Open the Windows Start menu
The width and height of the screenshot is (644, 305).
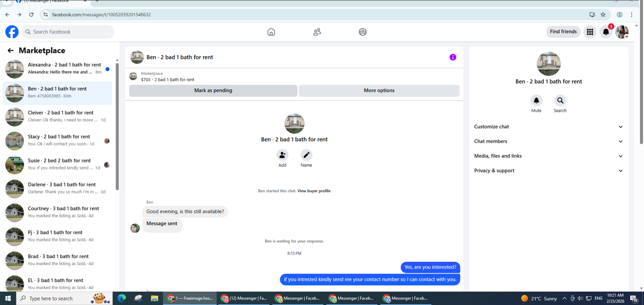pos(8,298)
